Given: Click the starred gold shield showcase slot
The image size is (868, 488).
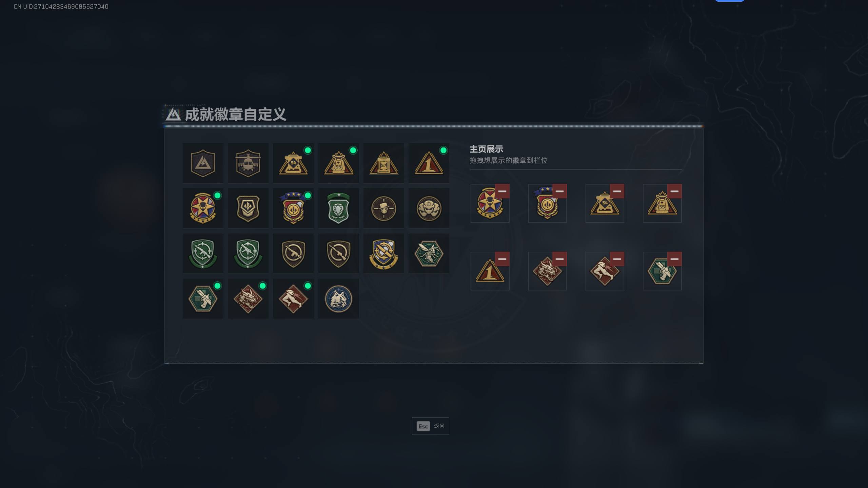Looking at the screenshot, I should (547, 203).
